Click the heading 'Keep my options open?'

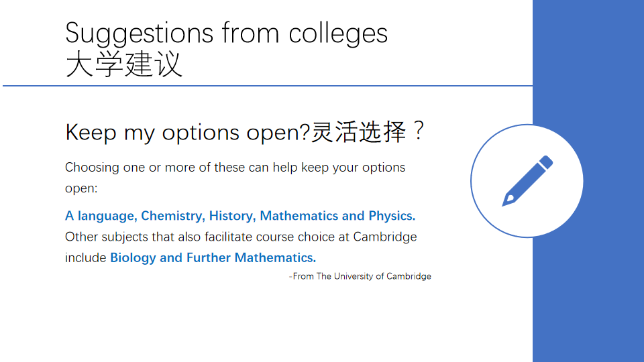coord(187,133)
